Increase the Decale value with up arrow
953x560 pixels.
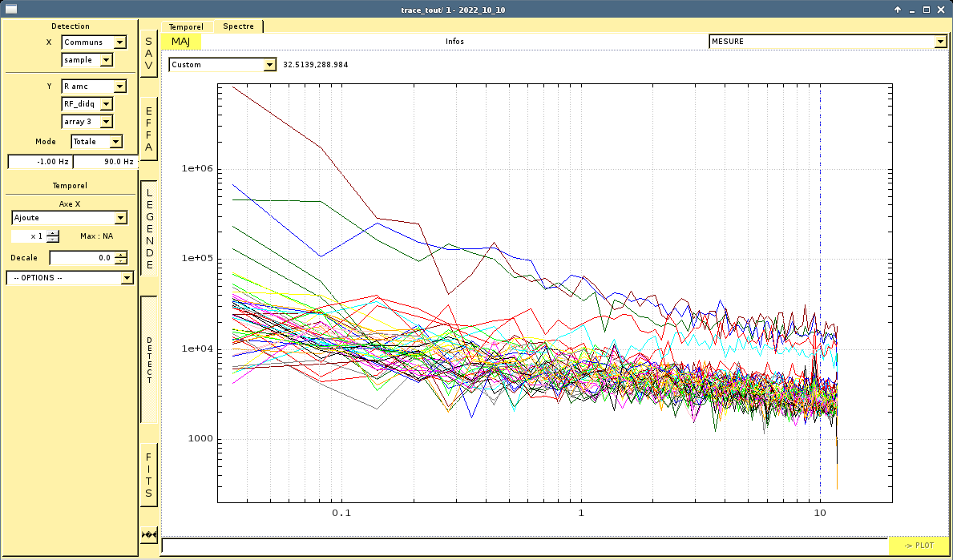(x=121, y=255)
